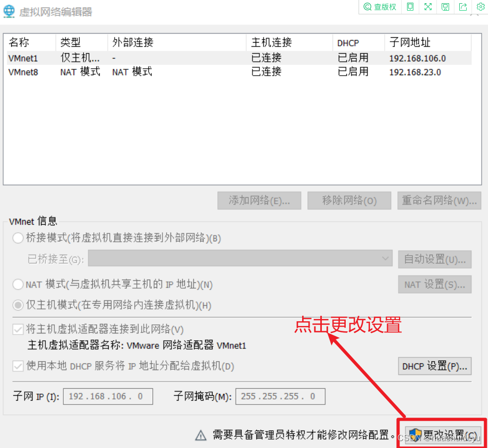Click the 子网 IP input field
Screen dimensions: 488x448
tap(108, 396)
